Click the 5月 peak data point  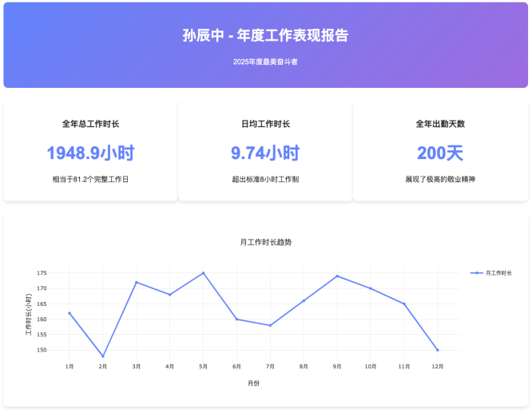click(x=203, y=273)
